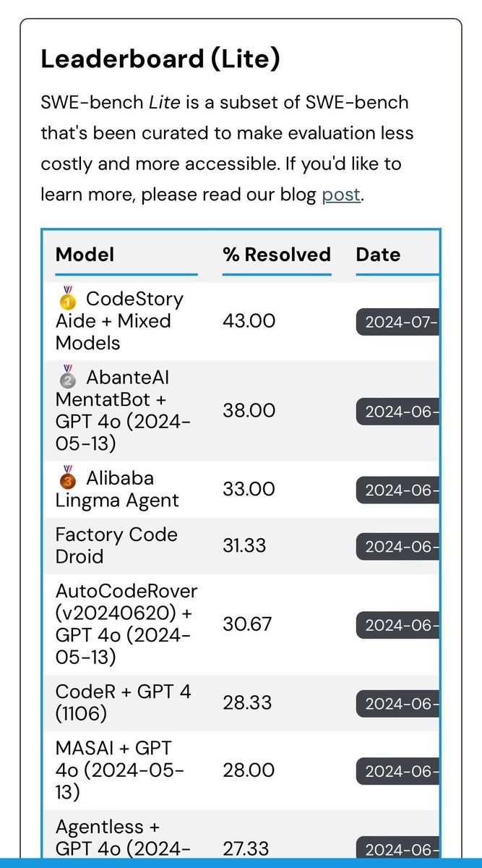Sort by the Model column header
Screen dimensions: 482x868
(85, 255)
